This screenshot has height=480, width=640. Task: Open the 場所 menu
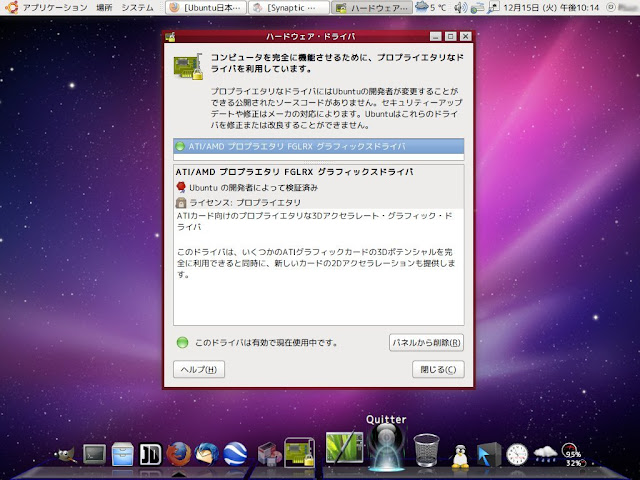[104, 7]
